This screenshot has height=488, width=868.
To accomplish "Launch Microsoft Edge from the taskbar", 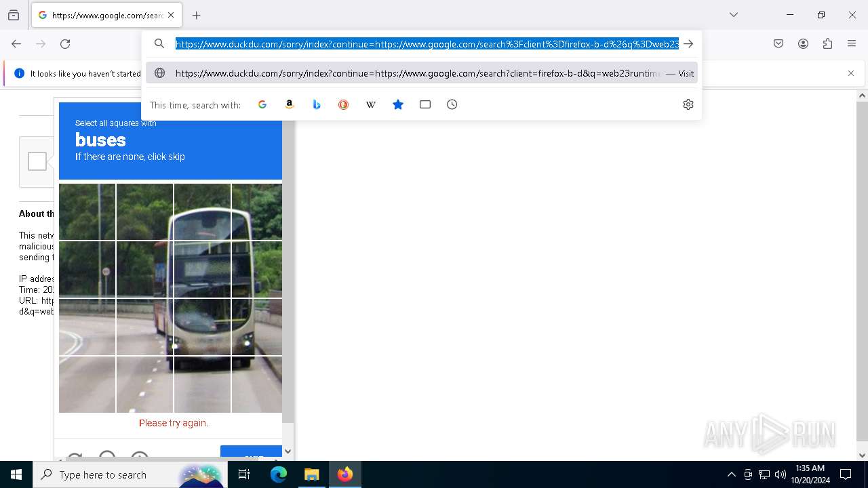I will 279,474.
